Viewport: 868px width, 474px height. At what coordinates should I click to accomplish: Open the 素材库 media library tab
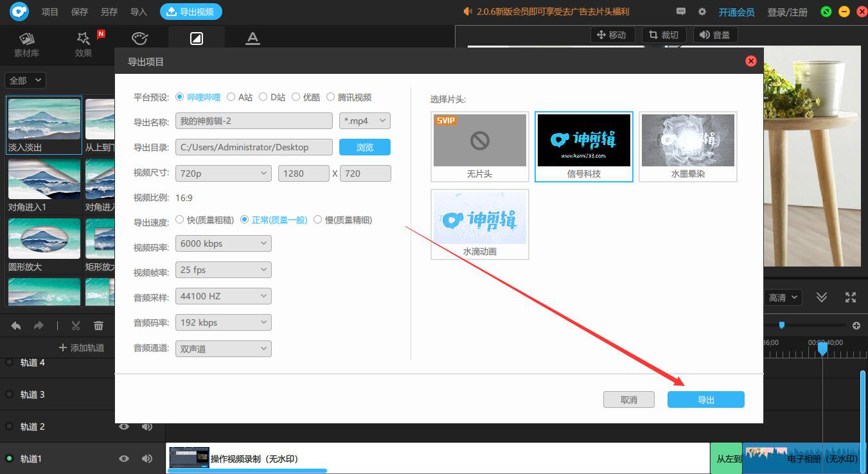click(x=27, y=44)
